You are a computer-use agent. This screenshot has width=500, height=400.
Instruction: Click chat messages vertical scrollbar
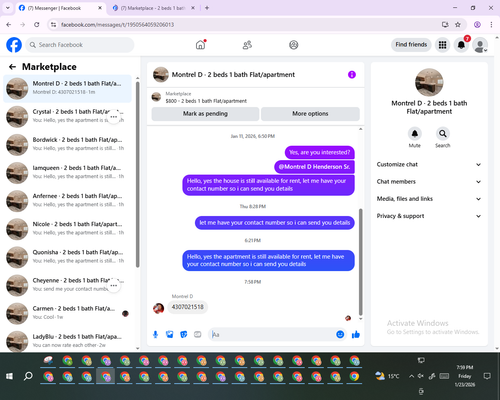360,262
